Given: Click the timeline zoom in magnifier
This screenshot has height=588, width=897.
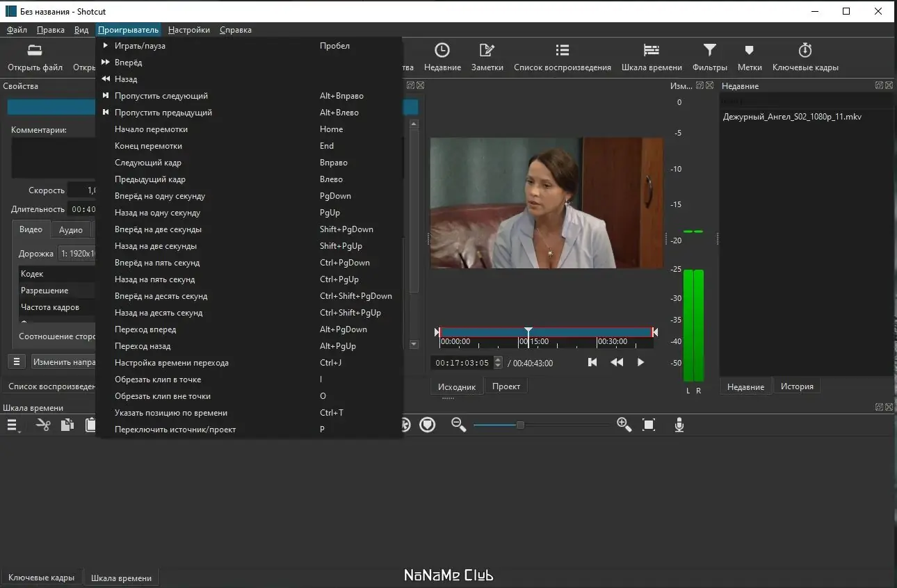Looking at the screenshot, I should (x=624, y=425).
